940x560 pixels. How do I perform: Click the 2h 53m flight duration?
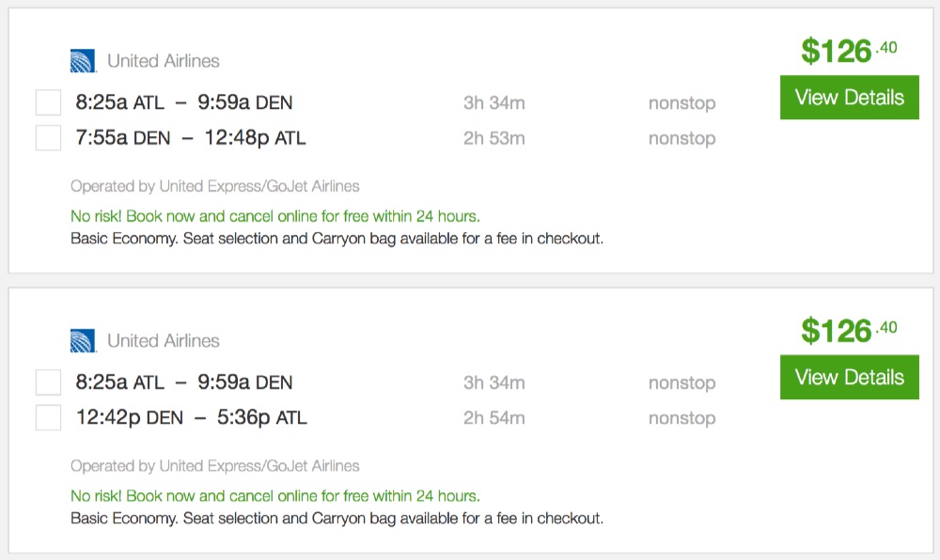[x=493, y=139]
